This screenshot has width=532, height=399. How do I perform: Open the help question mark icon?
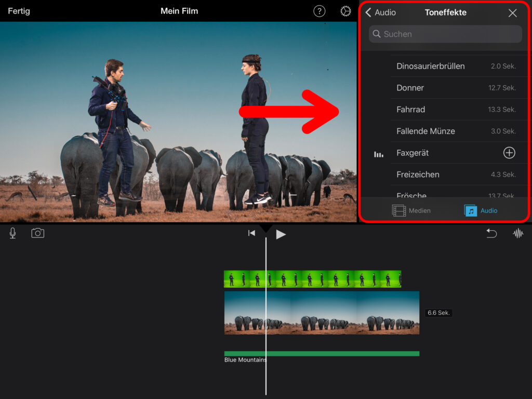pyautogui.click(x=319, y=11)
